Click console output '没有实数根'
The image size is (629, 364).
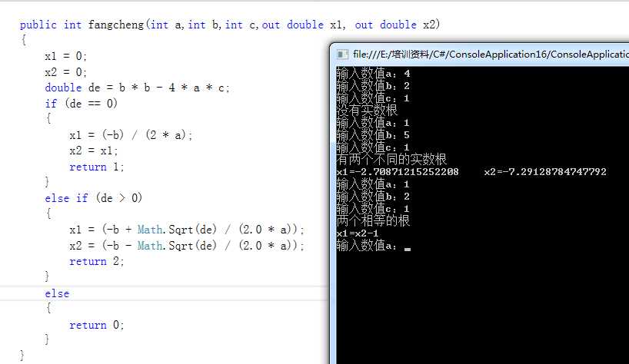(x=367, y=110)
